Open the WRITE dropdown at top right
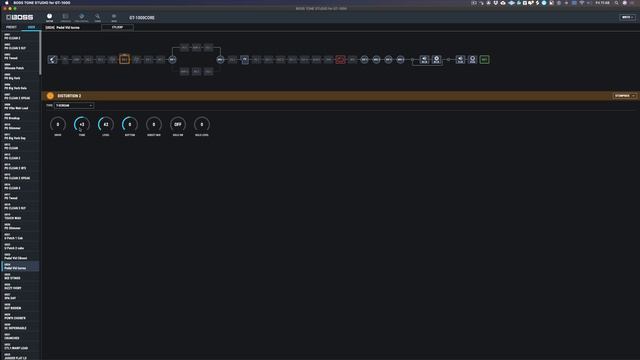This screenshot has height=360, width=640. coord(627,17)
